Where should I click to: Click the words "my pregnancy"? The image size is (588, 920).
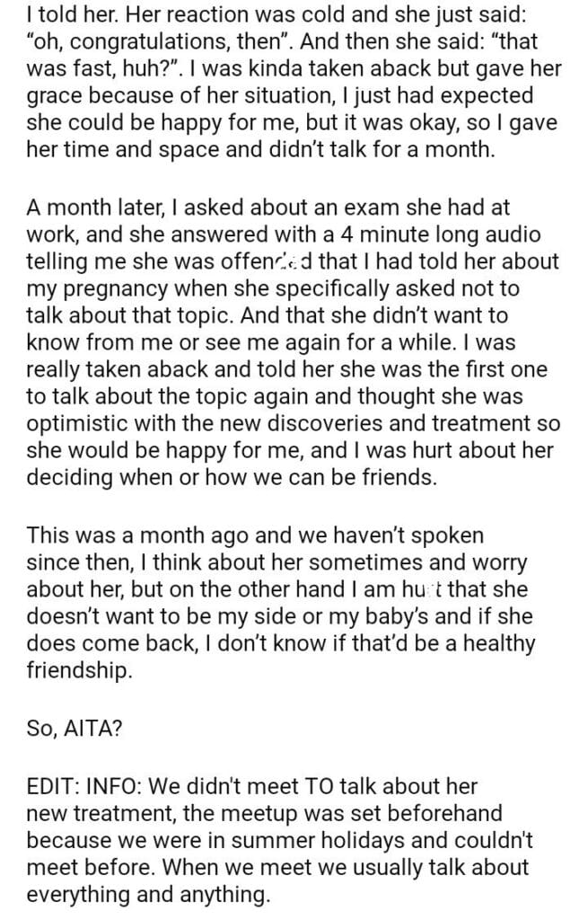click(78, 289)
